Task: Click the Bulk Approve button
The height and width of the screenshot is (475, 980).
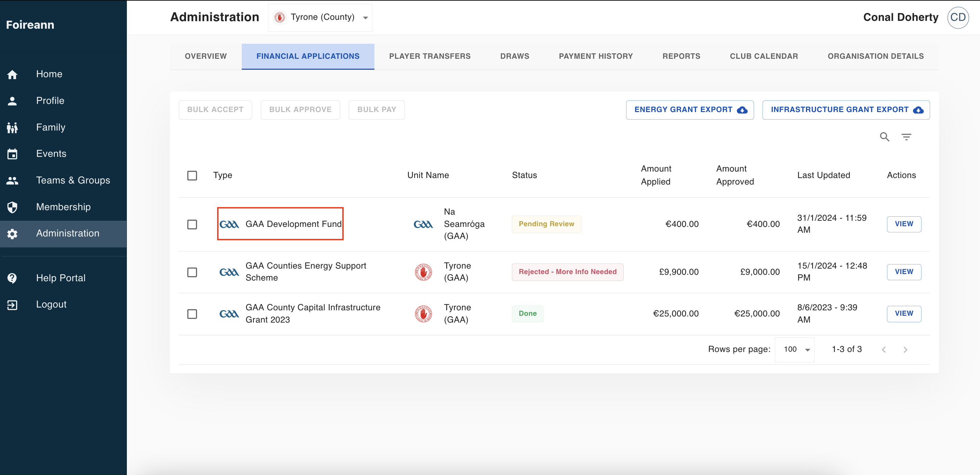Action: 300,110
